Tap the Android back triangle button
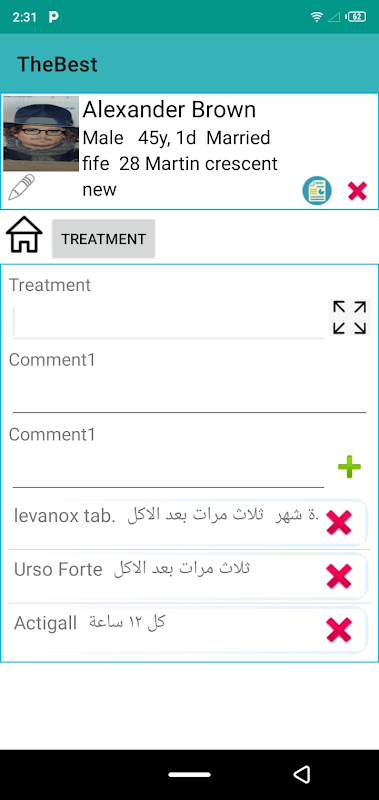The image size is (379, 800). (302, 774)
